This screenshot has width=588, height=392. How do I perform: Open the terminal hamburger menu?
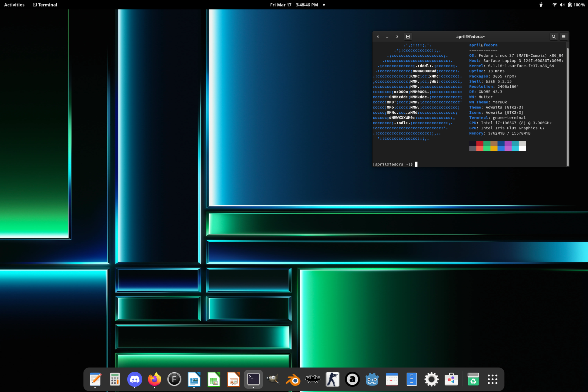point(564,36)
